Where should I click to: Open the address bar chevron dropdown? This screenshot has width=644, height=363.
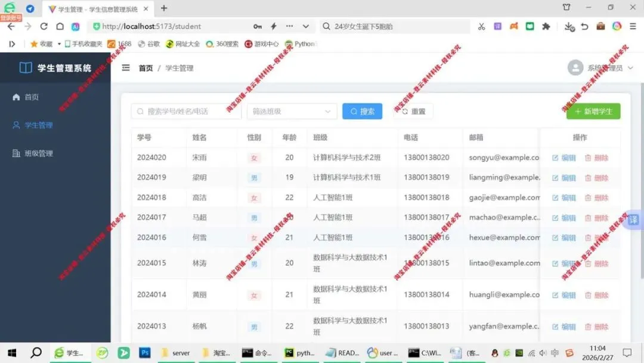click(x=305, y=26)
